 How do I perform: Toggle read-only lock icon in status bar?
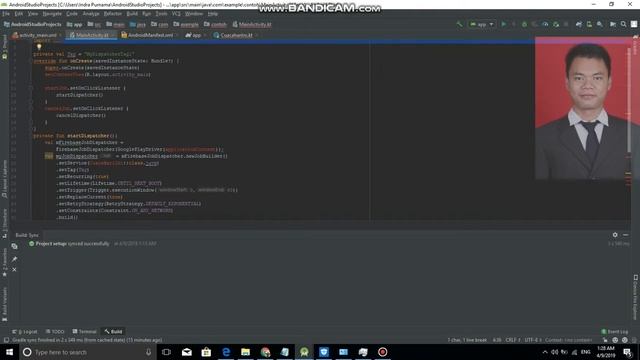(605, 340)
